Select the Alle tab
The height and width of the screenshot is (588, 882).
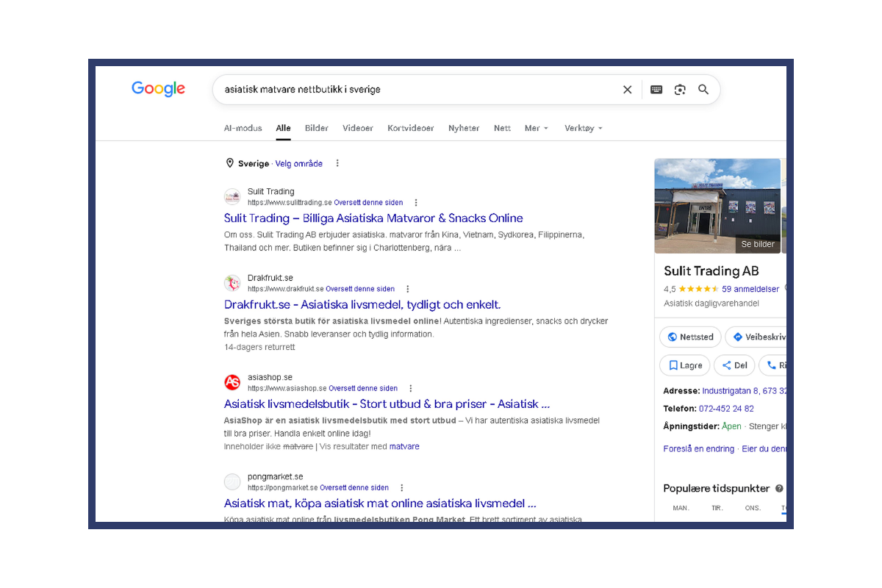point(284,128)
